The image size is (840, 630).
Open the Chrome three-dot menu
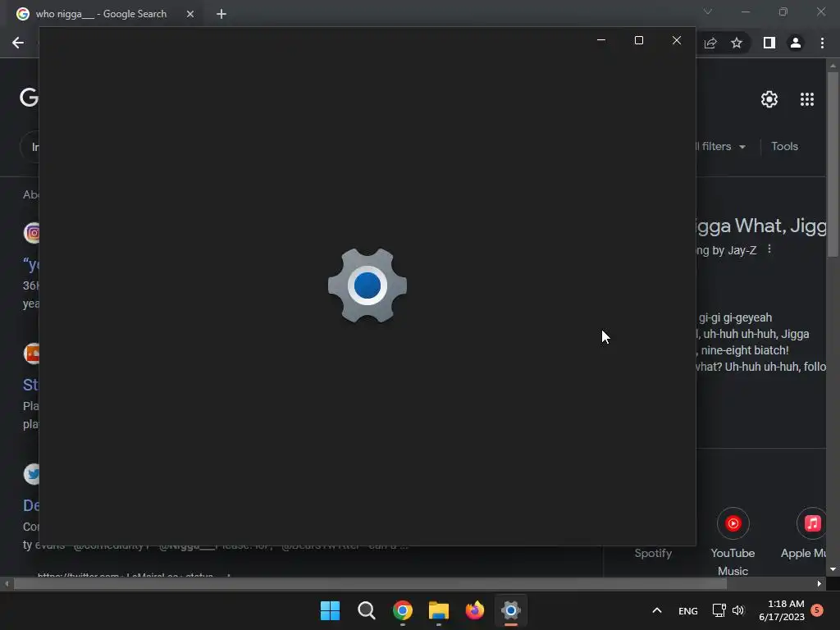pyautogui.click(x=822, y=43)
